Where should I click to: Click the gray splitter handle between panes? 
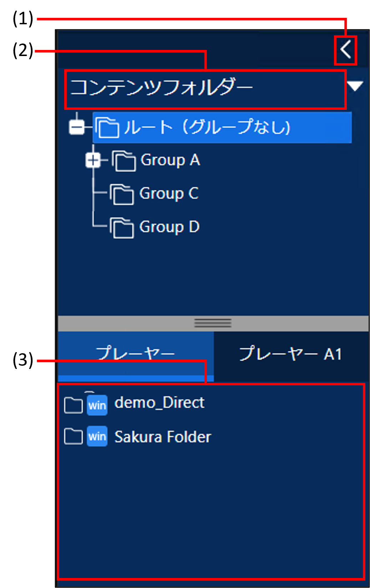(x=213, y=323)
